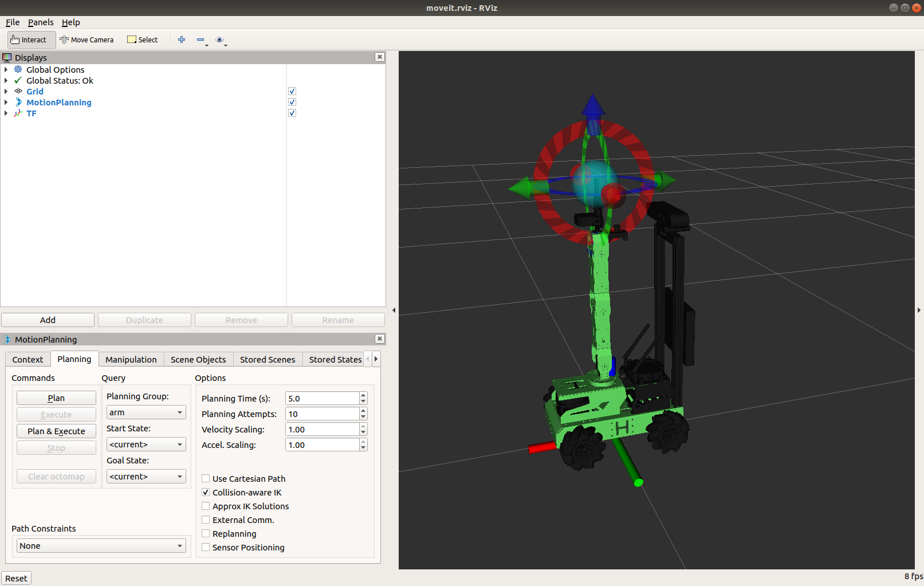Click the TF axes icon in Displays
924x586 pixels.
[18, 113]
